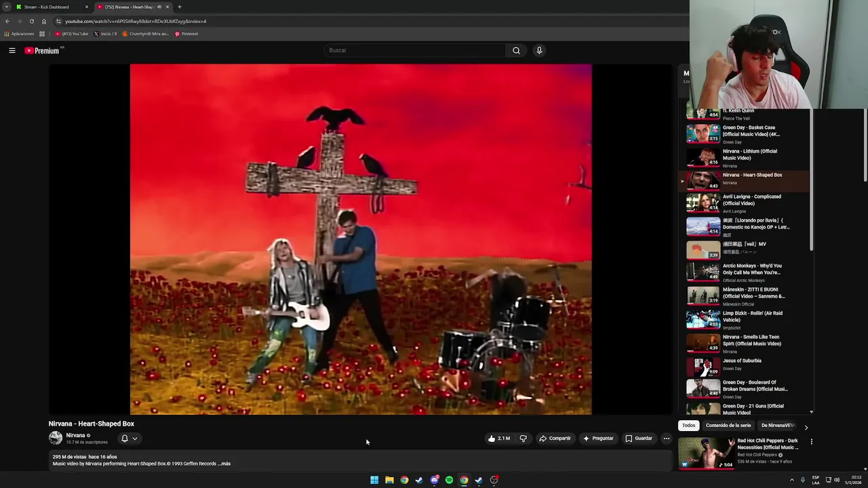Select the Contenido de la serie chip
The width and height of the screenshot is (868, 488).
tap(728, 426)
